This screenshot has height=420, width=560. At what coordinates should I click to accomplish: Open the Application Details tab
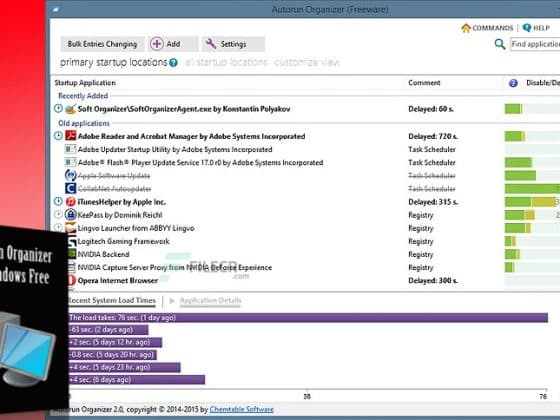[x=210, y=301]
